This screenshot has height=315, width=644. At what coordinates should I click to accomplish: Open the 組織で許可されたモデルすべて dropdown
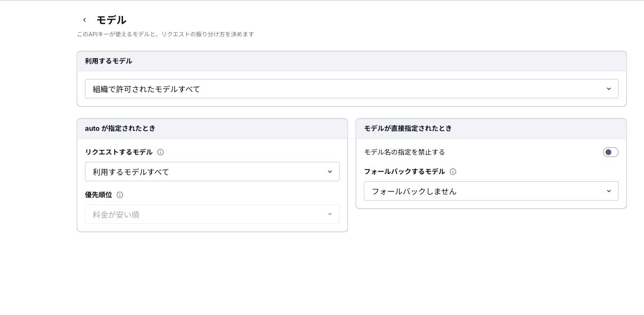(352, 89)
